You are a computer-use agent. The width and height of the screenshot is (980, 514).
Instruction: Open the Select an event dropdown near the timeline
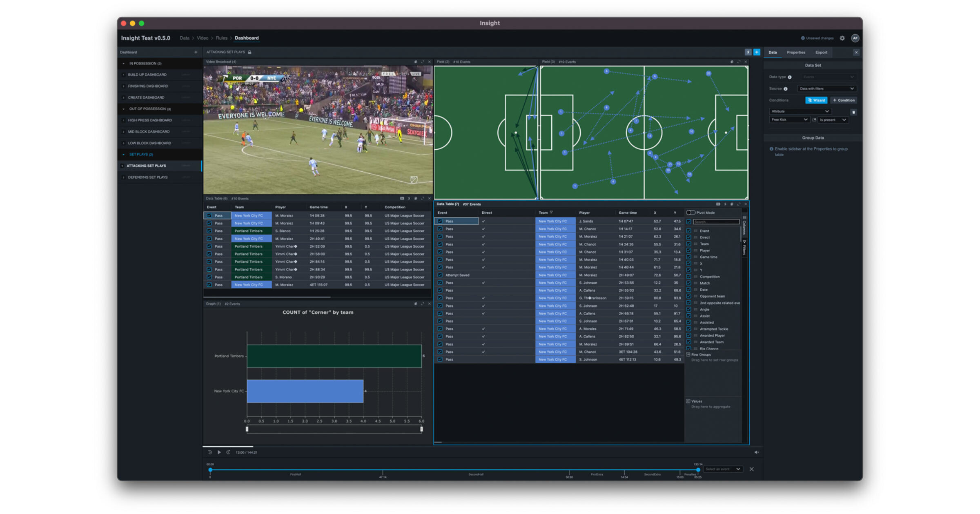(x=723, y=469)
